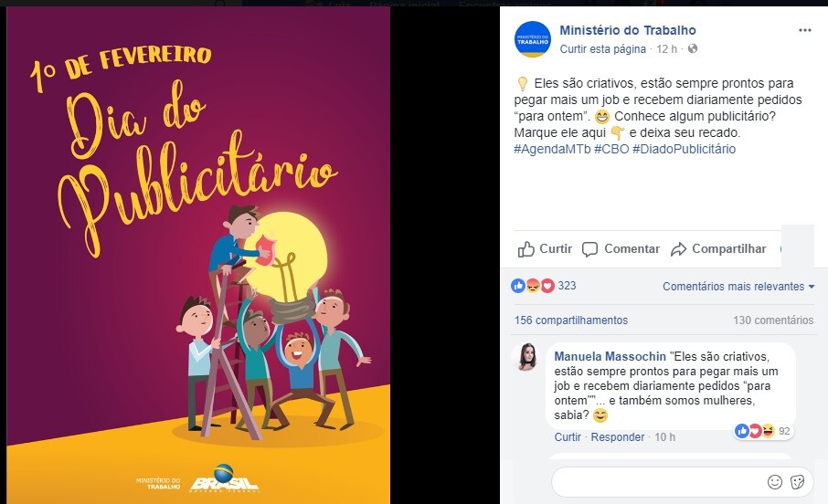Click the Ministério do Trabalho profile picture
Viewport: 828px width, 504px height.
[x=533, y=39]
